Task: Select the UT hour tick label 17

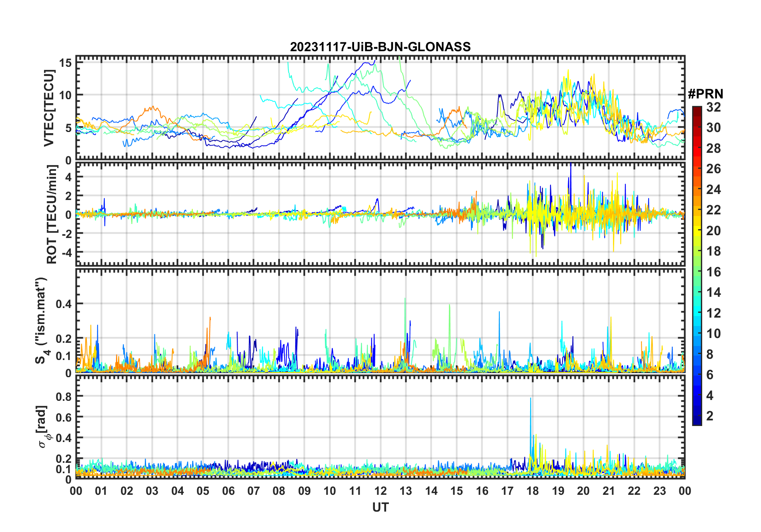Action: [507, 491]
